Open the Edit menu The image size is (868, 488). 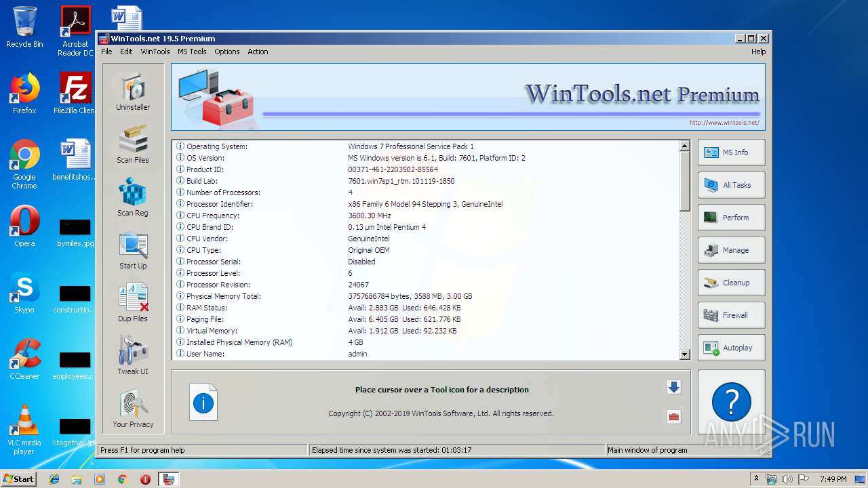(x=126, y=52)
